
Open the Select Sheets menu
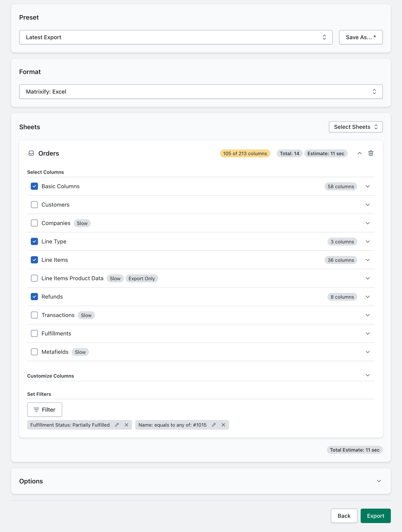click(355, 127)
